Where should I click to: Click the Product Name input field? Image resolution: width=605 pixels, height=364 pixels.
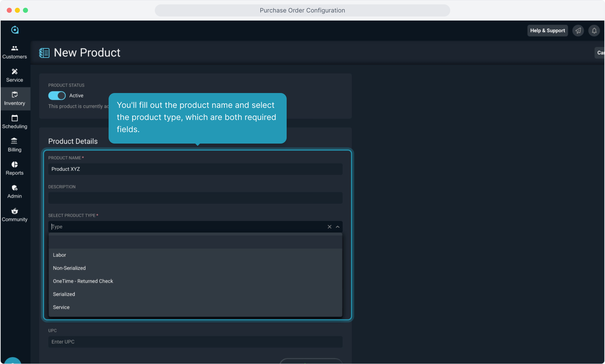pos(195,169)
